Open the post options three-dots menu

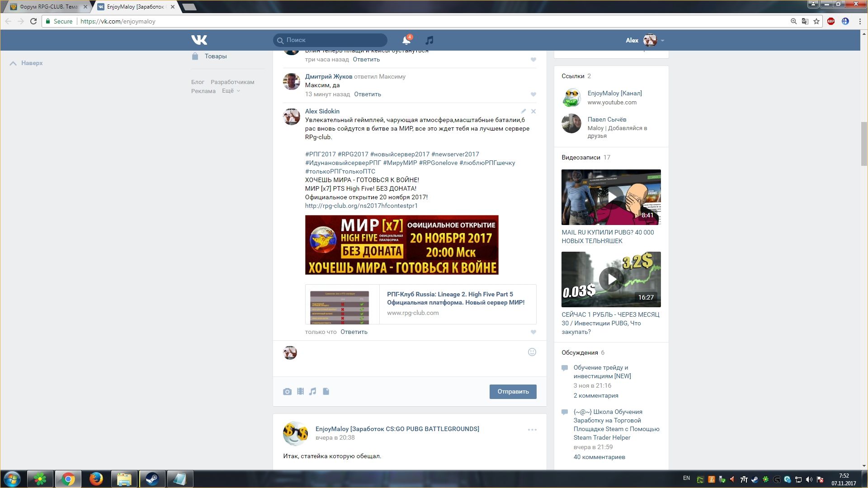(532, 430)
